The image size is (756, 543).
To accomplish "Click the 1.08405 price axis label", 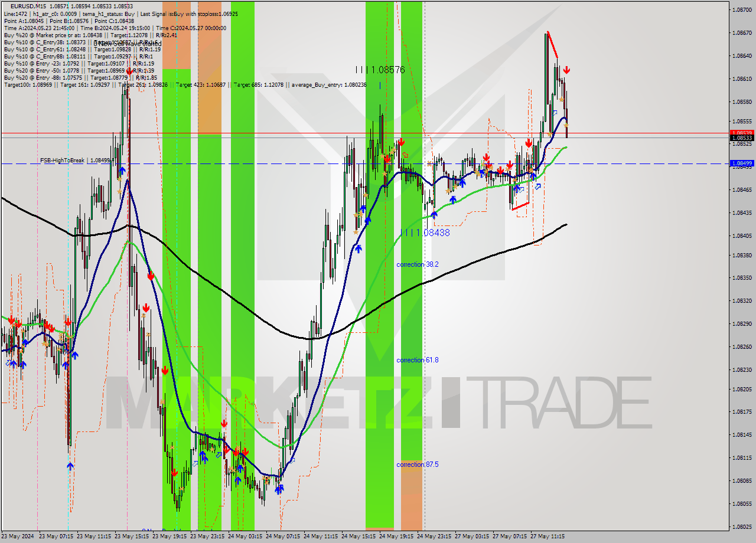I will pos(741,235).
